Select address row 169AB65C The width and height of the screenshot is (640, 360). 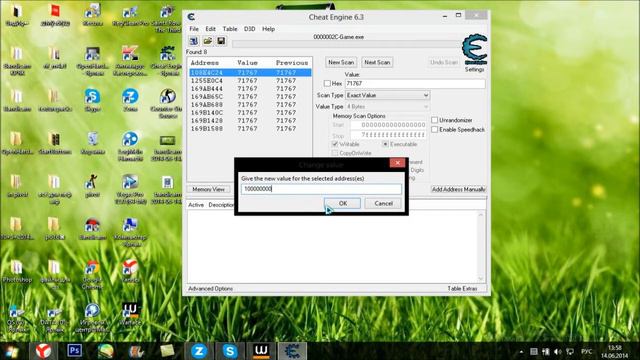(250, 97)
